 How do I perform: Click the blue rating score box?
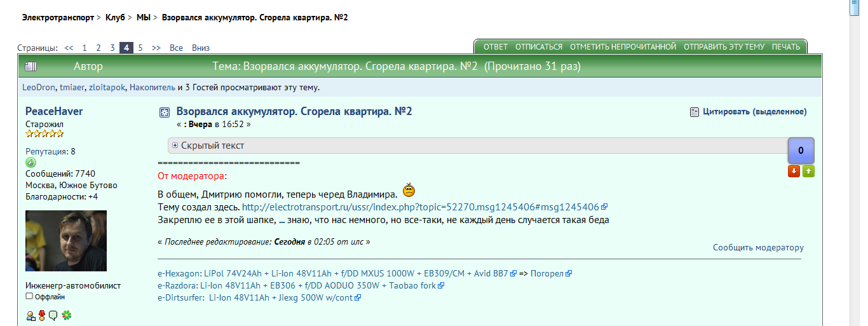pyautogui.click(x=801, y=151)
